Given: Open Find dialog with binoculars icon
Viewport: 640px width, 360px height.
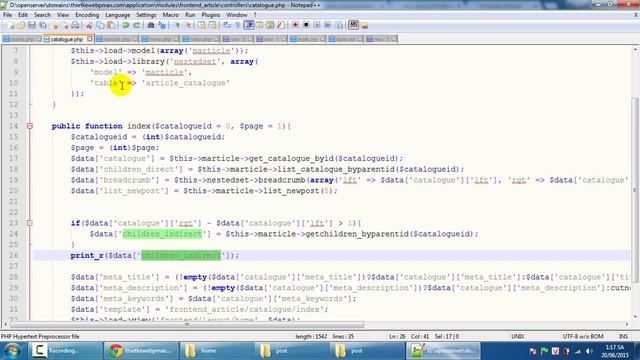Looking at the screenshot, I should tap(151, 25).
